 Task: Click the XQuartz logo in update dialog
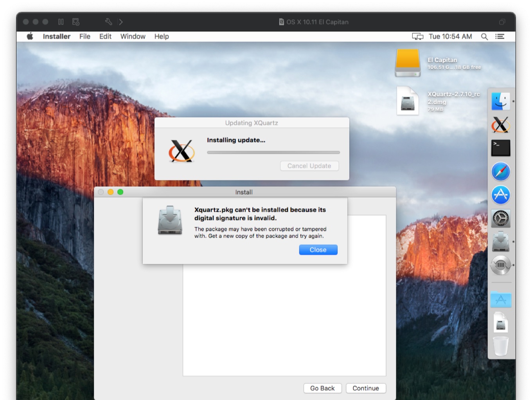click(182, 151)
